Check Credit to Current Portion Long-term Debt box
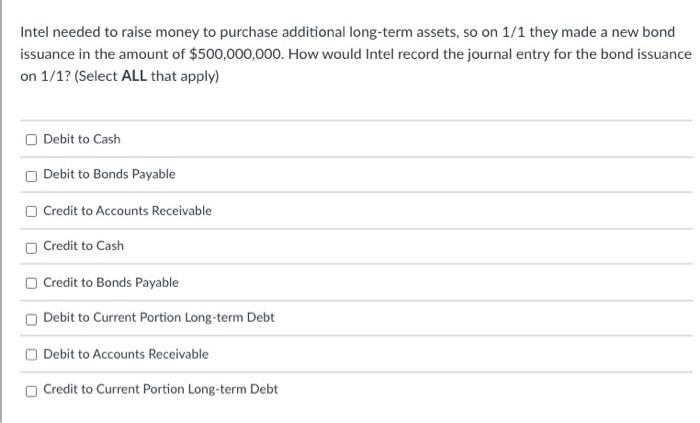This screenshot has width=700, height=423. (x=32, y=390)
